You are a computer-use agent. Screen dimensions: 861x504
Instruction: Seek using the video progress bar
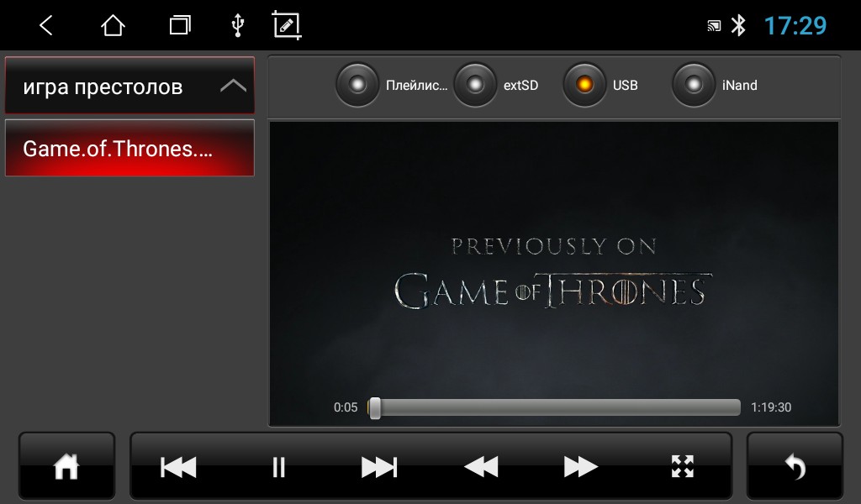pos(554,407)
